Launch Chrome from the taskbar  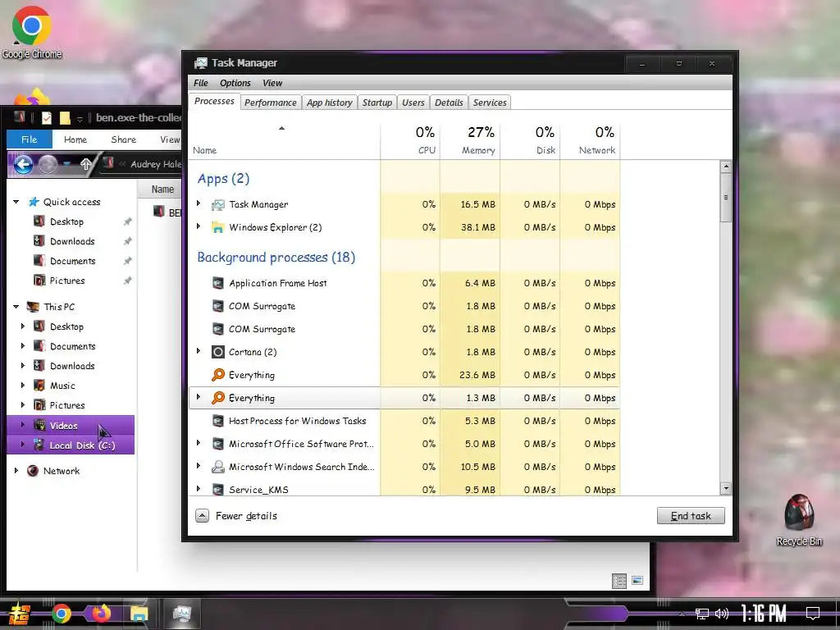[x=61, y=614]
